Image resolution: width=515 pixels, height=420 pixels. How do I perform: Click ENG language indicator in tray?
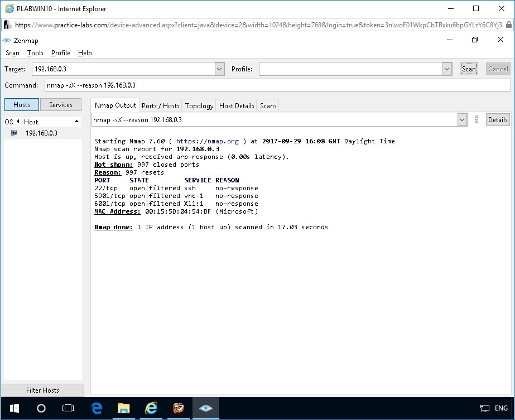click(501, 408)
